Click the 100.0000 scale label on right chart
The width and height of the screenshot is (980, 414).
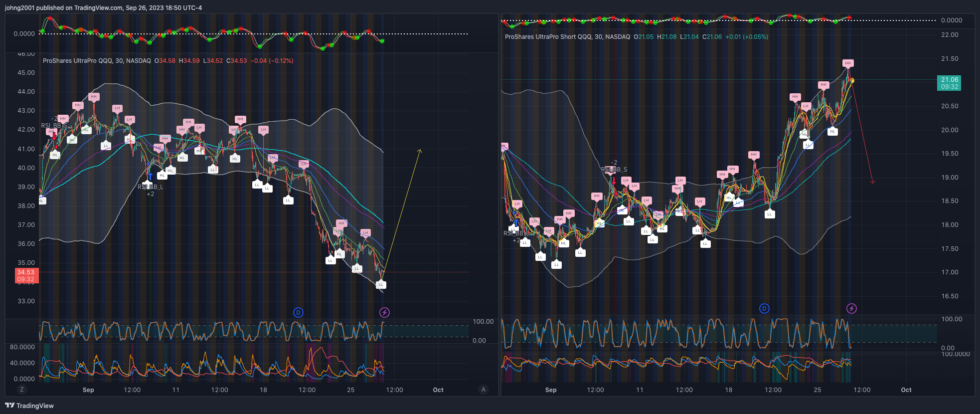coord(956,354)
